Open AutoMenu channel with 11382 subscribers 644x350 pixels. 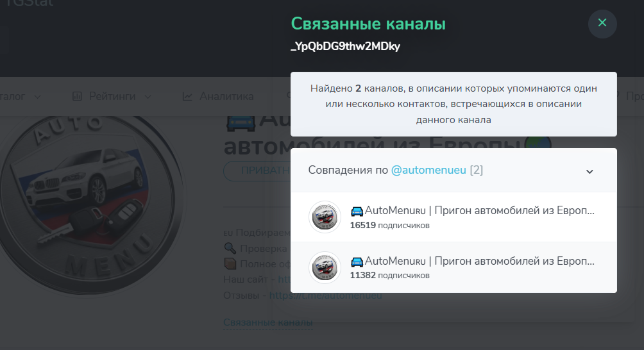coord(454,267)
